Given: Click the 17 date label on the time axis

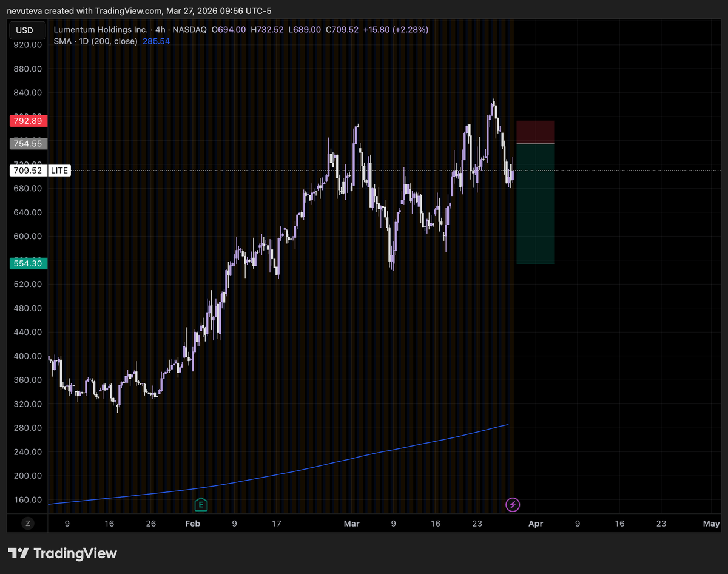Looking at the screenshot, I should click(x=276, y=524).
